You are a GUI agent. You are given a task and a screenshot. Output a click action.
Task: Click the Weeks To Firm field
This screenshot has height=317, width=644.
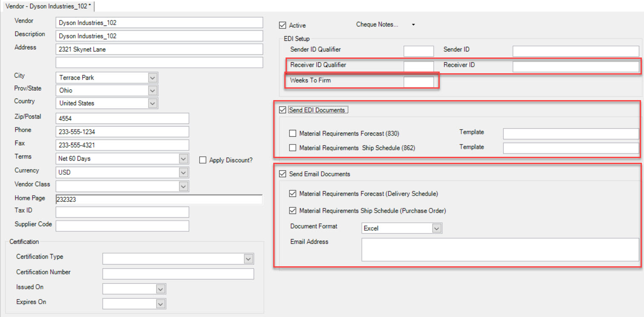pos(419,82)
